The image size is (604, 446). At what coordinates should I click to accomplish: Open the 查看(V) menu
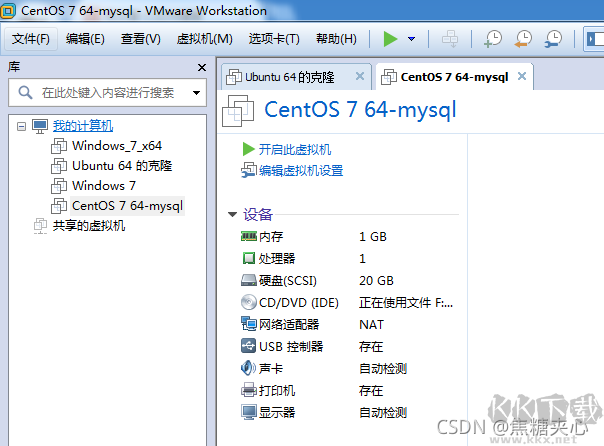[141, 39]
